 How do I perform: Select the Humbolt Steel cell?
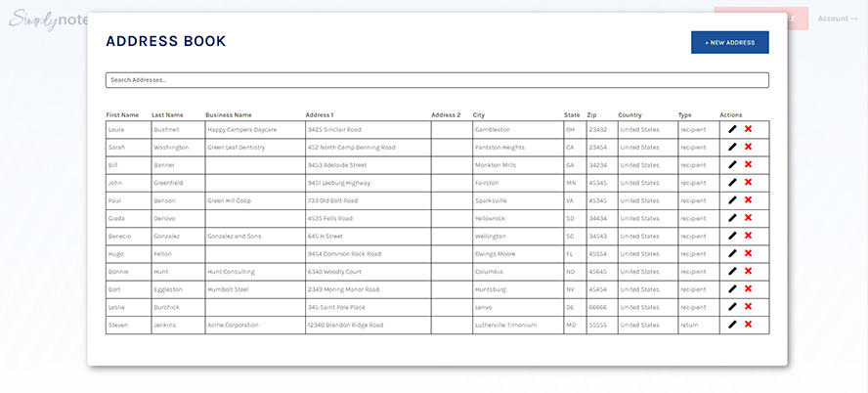(x=255, y=289)
